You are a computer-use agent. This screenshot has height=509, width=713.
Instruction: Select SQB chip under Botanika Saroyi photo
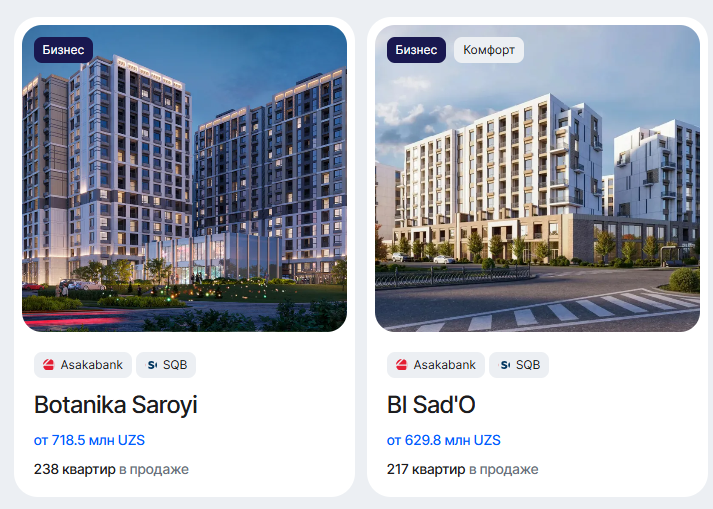coord(166,365)
